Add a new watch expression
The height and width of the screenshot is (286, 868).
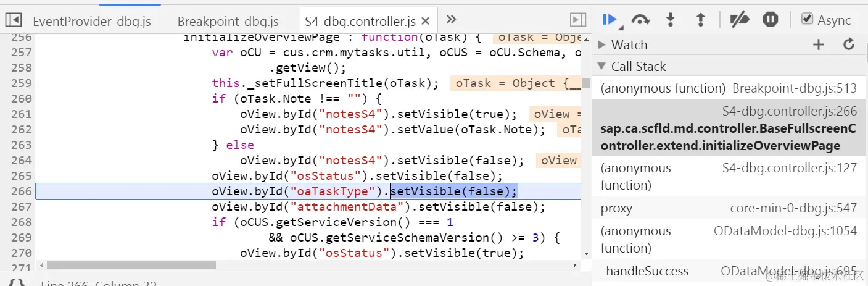pos(818,44)
